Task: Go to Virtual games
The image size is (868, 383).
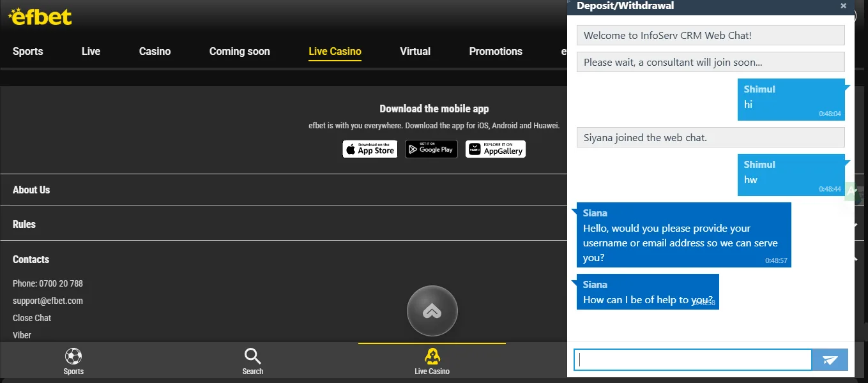Action: tap(415, 51)
